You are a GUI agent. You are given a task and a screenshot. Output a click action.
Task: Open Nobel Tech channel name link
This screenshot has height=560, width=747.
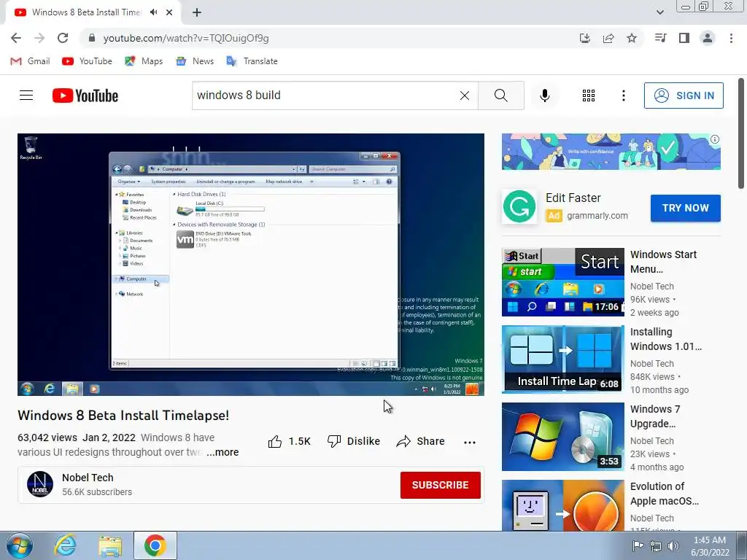pos(88,478)
